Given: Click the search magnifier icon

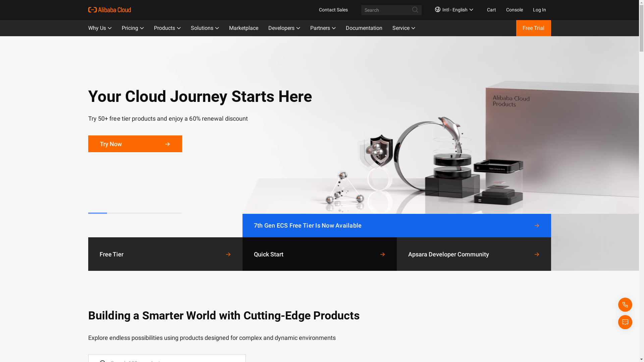Looking at the screenshot, I should 415,10.
